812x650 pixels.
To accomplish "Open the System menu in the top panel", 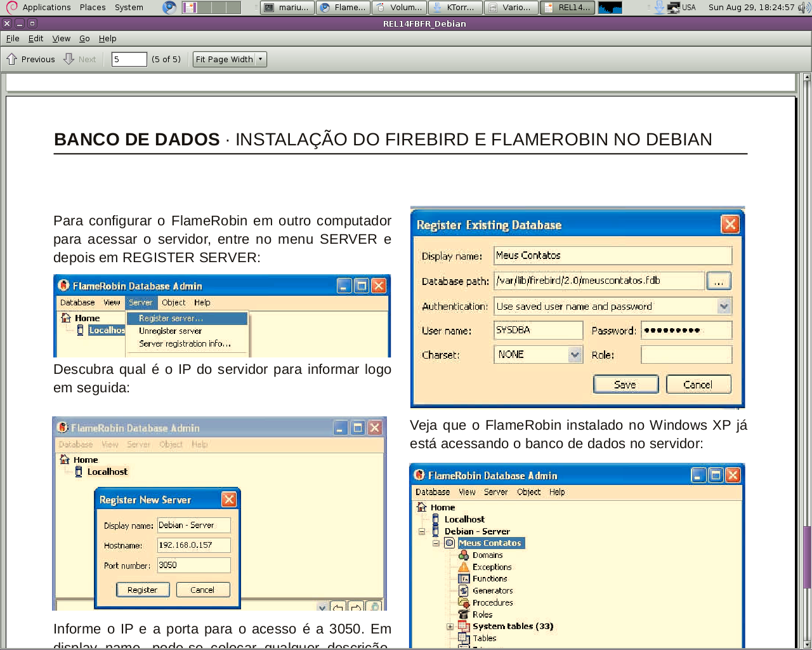I will click(x=129, y=7).
